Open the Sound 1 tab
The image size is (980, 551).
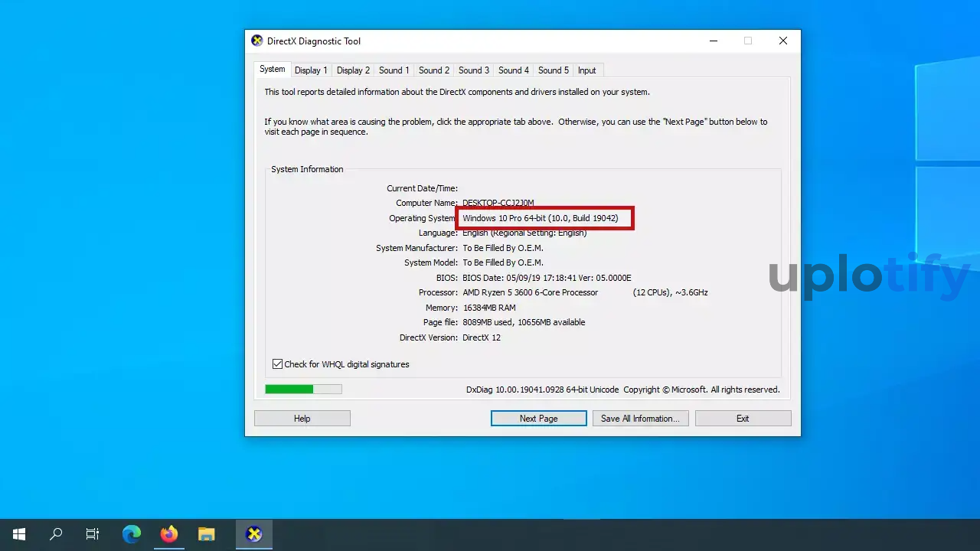point(394,70)
